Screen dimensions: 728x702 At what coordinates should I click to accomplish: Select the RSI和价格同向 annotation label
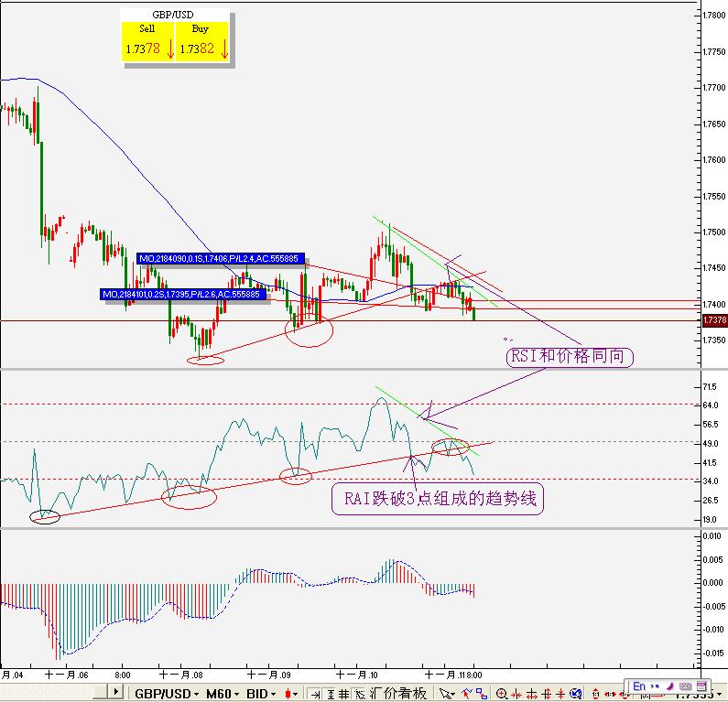pyautogui.click(x=570, y=357)
